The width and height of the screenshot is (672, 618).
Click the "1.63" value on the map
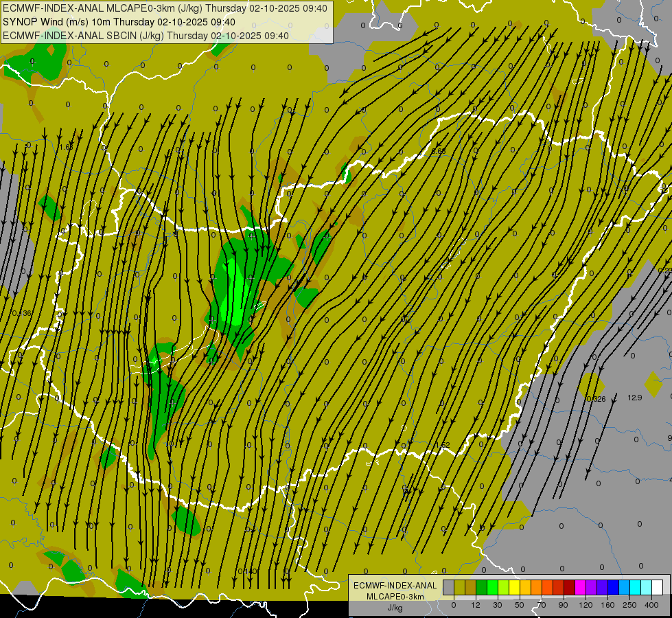pyautogui.click(x=66, y=147)
